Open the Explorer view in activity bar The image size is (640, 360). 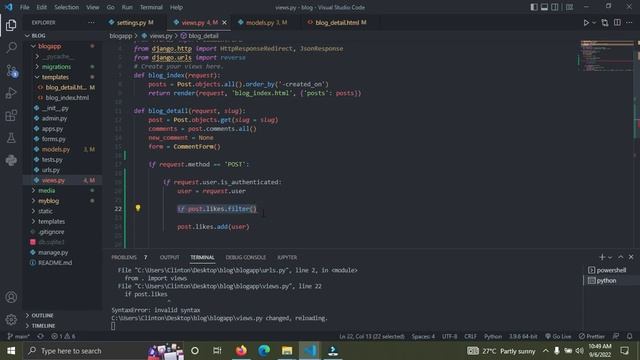click(11, 25)
